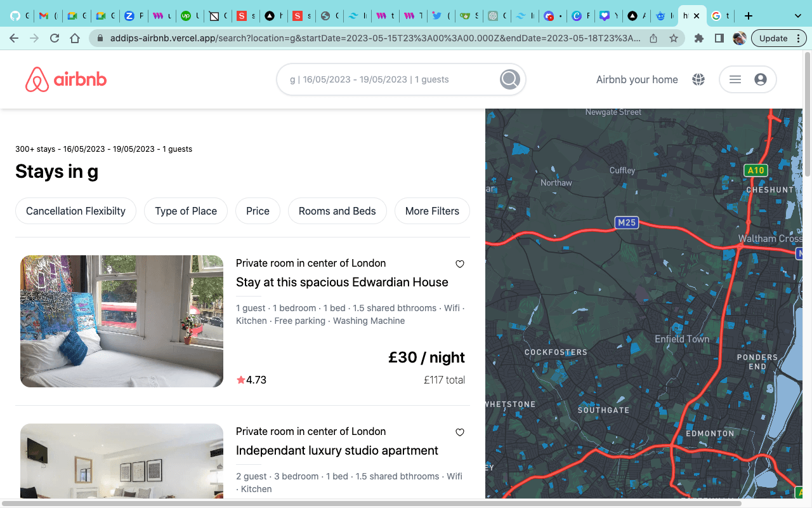This screenshot has width=812, height=508.
Task: Open a new browser tab
Action: 749,16
